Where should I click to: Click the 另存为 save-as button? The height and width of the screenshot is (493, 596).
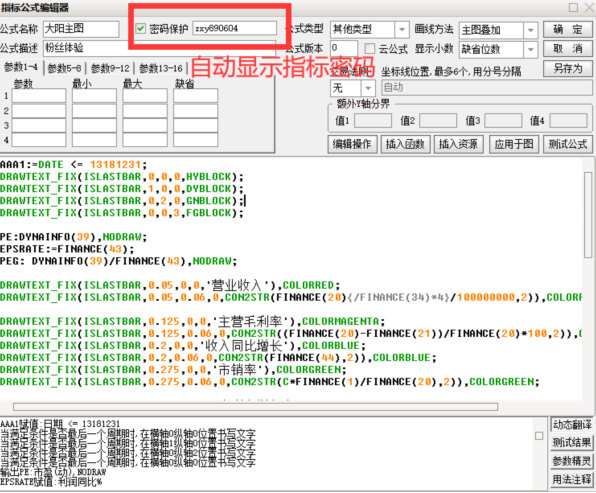567,68
